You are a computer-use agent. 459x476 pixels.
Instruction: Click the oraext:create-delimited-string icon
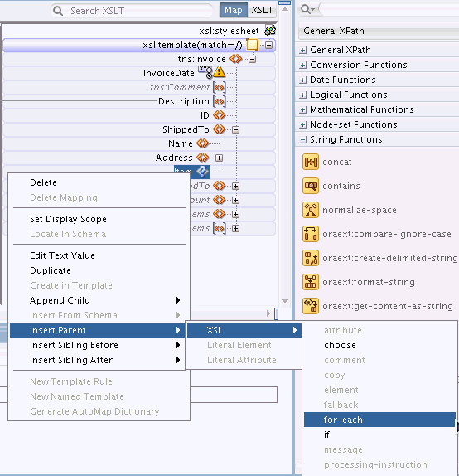[311, 258]
